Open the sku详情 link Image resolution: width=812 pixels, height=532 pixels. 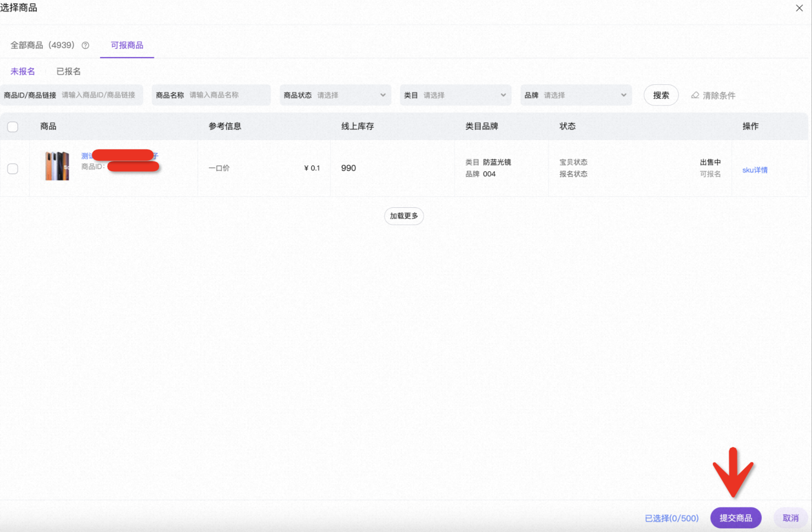[755, 170]
